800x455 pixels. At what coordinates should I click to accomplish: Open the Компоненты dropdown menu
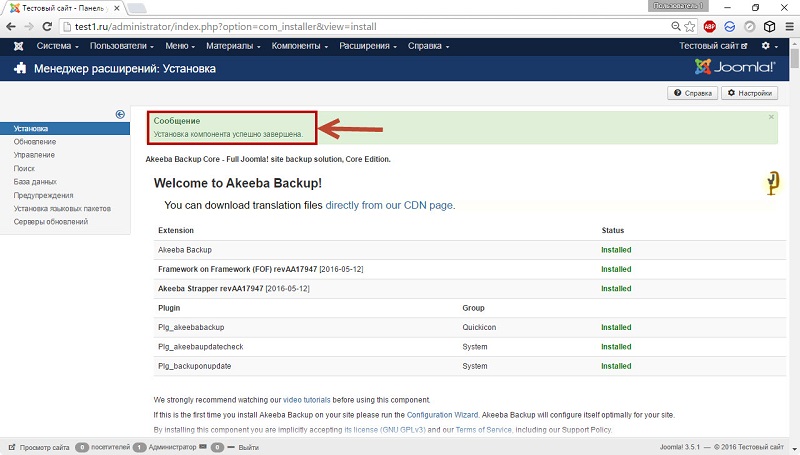(299, 46)
